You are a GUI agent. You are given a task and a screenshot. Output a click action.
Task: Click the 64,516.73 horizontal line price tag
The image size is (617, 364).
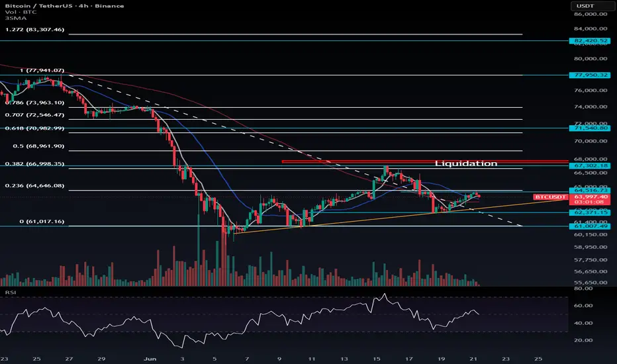tap(590, 191)
